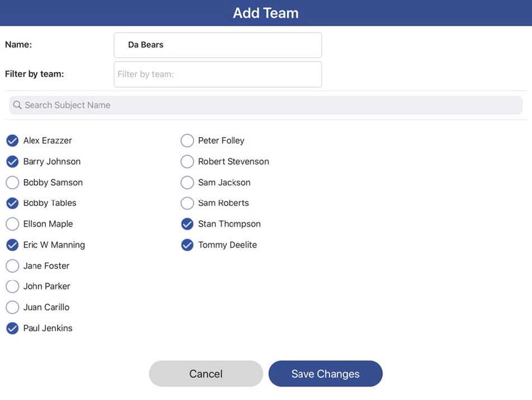Add Sam Roberts to the team
This screenshot has width=532, height=400.
pyautogui.click(x=187, y=203)
